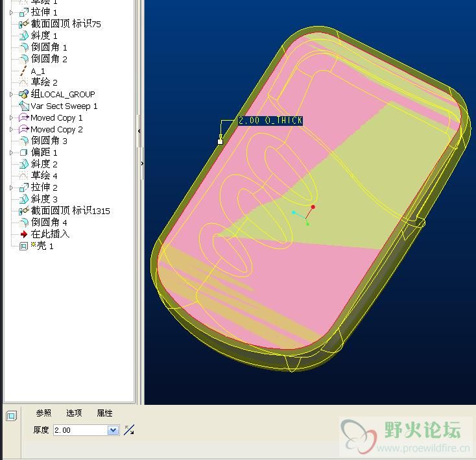Screen dimensions: 476x460
Task: Click the 截面圆顶 标识75 feature icon
Action: [24, 24]
